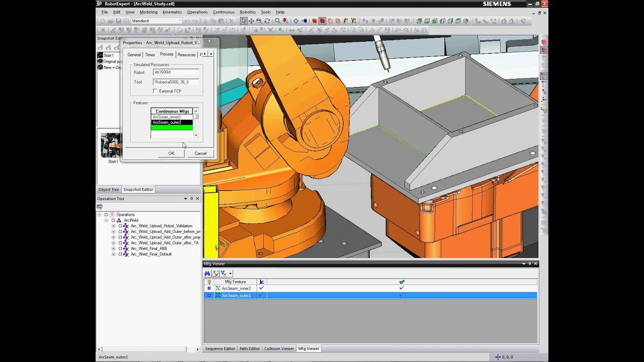The height and width of the screenshot is (362, 644).
Task: Select the Start1 snapshot thumbnail
Action: pos(110,145)
